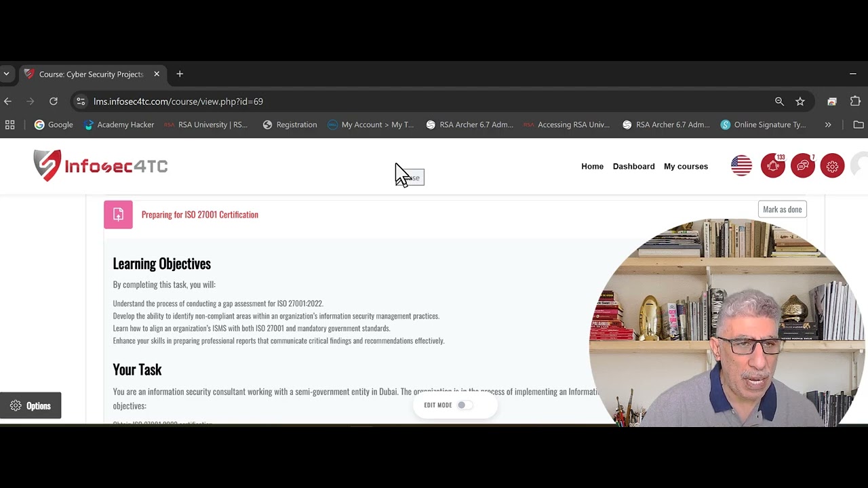Screen dimensions: 868x488
Task: Click the presenter webcam video overlay
Action: [x=727, y=323]
